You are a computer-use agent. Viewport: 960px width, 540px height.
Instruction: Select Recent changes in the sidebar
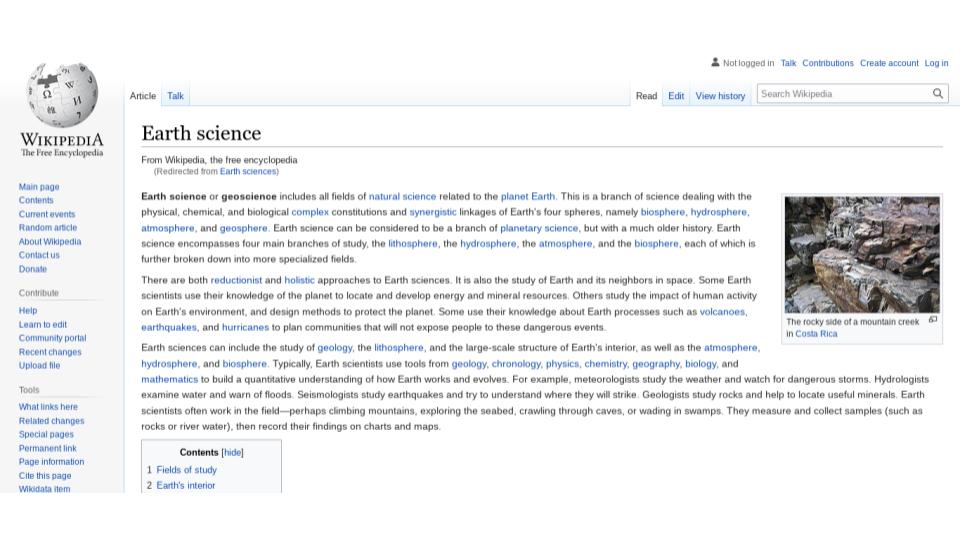(x=50, y=352)
